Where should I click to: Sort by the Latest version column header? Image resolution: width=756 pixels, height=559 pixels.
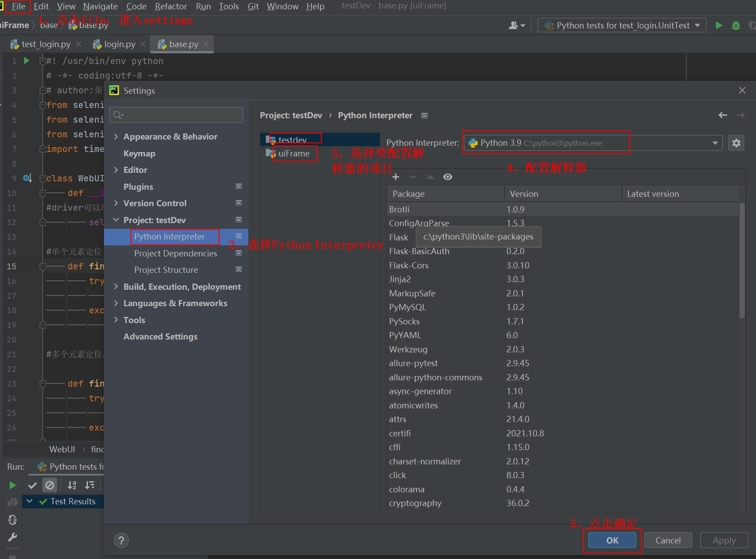click(x=680, y=194)
